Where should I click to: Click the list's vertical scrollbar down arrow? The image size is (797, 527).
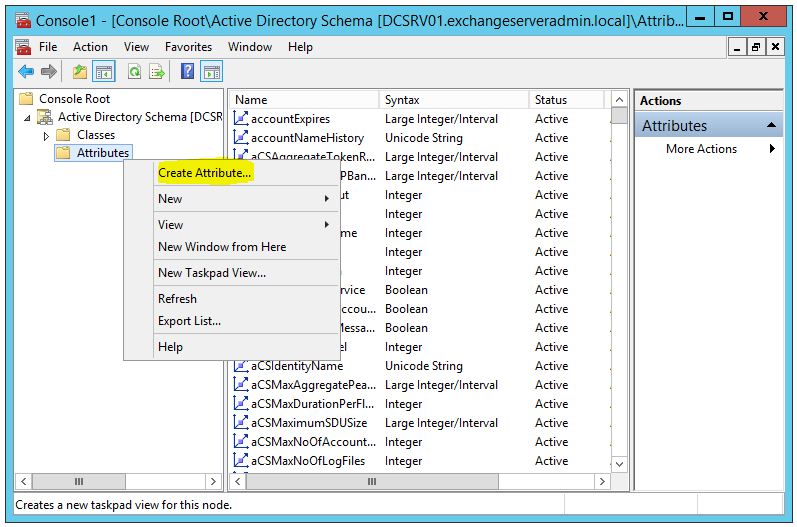619,463
